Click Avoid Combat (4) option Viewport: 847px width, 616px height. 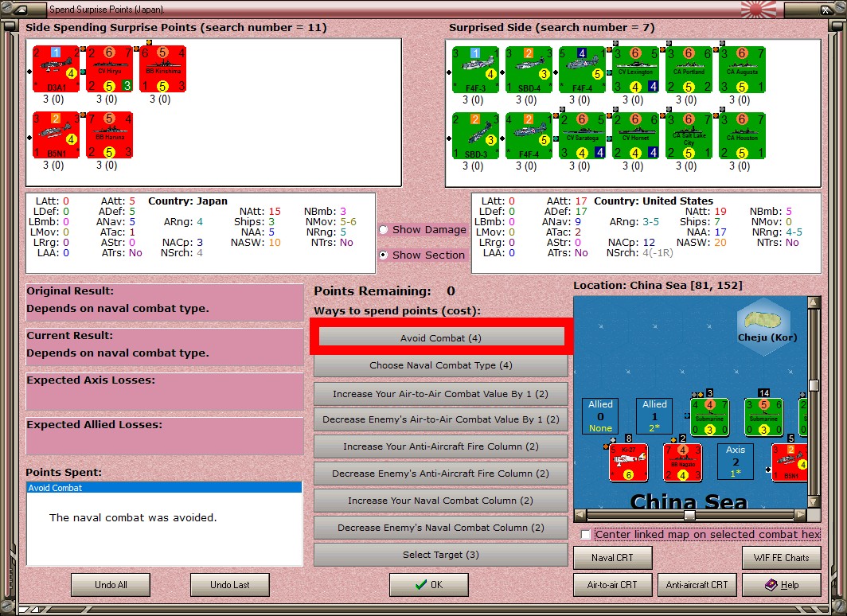pyautogui.click(x=441, y=338)
